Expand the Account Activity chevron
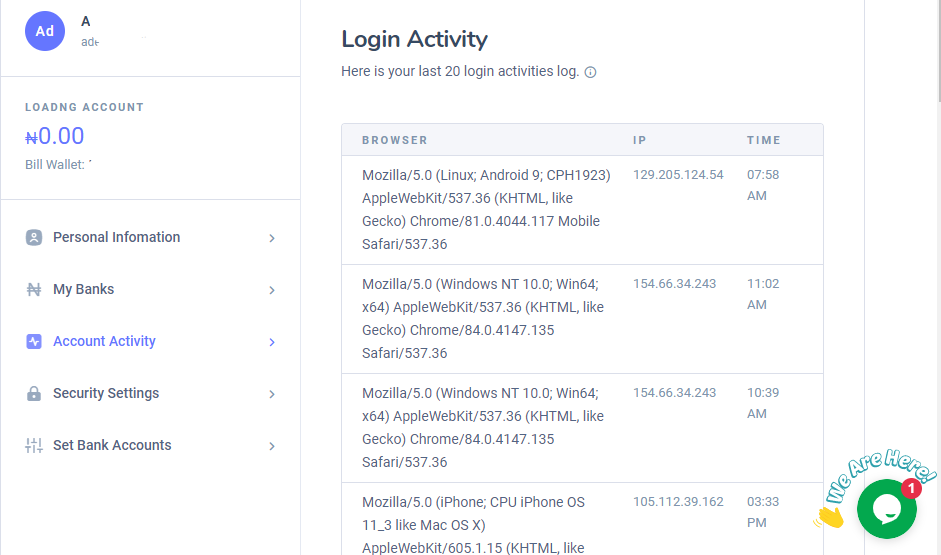941x555 pixels. click(272, 342)
